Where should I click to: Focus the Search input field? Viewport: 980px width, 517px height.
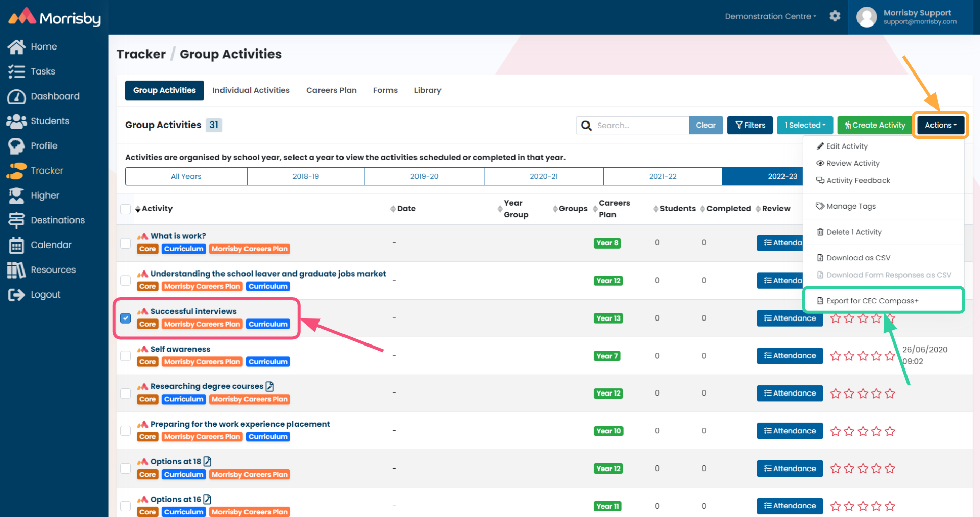click(641, 125)
